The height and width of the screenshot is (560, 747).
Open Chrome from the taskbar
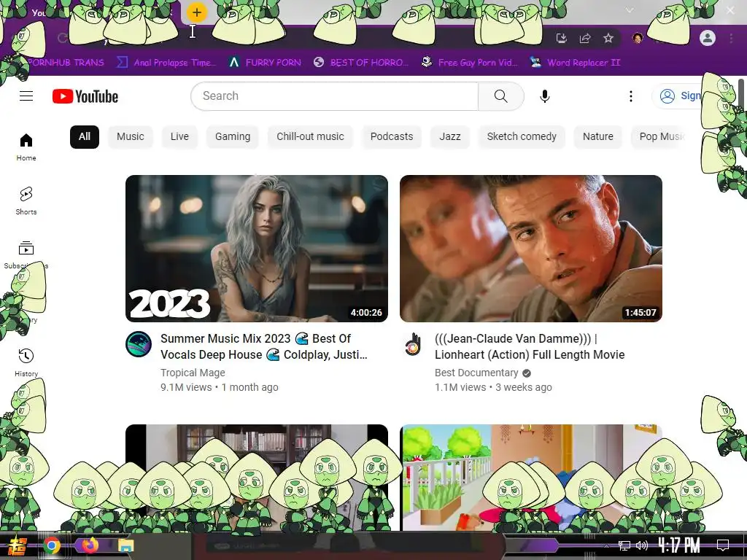pos(52,545)
